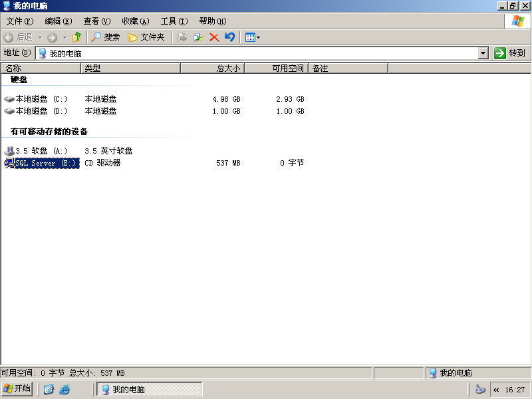532x399 pixels.
Task: Click the Windows flag logo icon
Action: (518, 21)
